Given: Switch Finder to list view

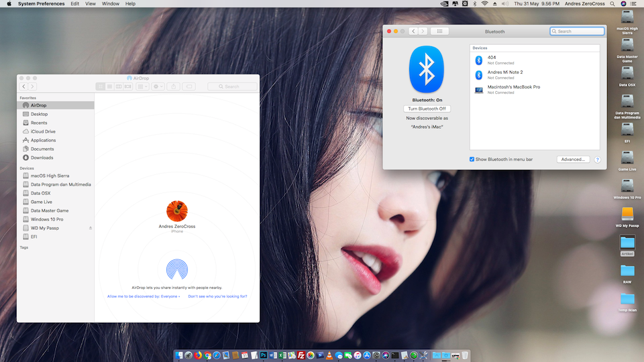Looking at the screenshot, I should (x=110, y=86).
